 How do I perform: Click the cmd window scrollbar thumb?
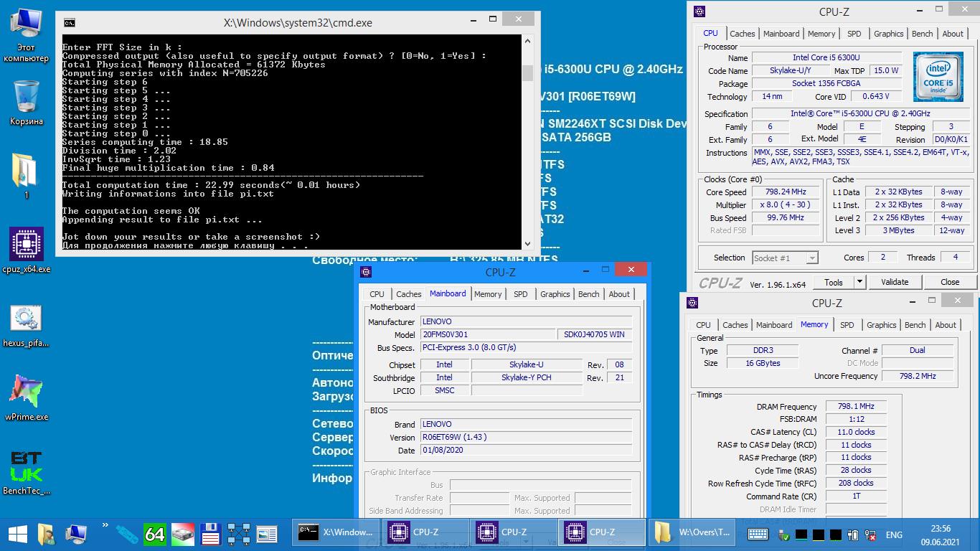tap(528, 73)
